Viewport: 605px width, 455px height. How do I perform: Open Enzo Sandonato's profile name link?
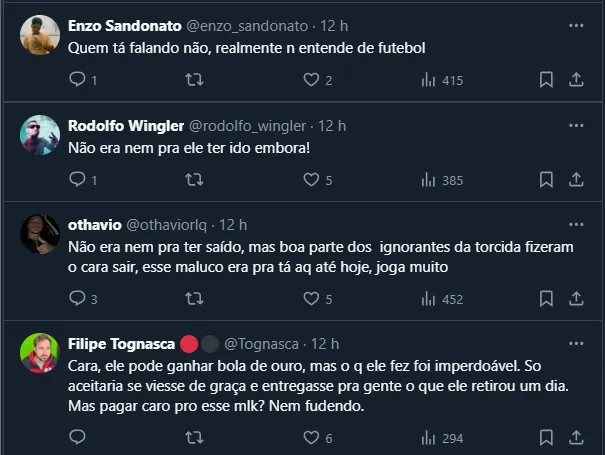[125, 25]
